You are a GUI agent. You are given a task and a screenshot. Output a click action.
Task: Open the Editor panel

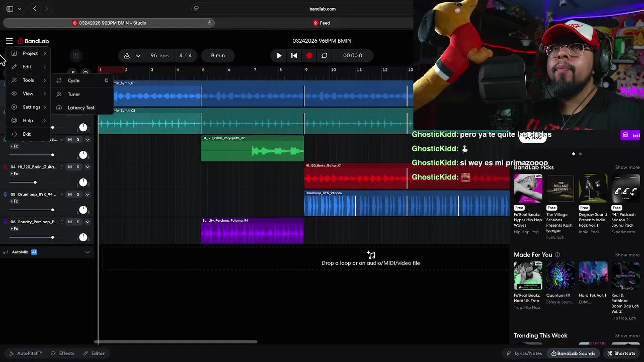(x=94, y=353)
